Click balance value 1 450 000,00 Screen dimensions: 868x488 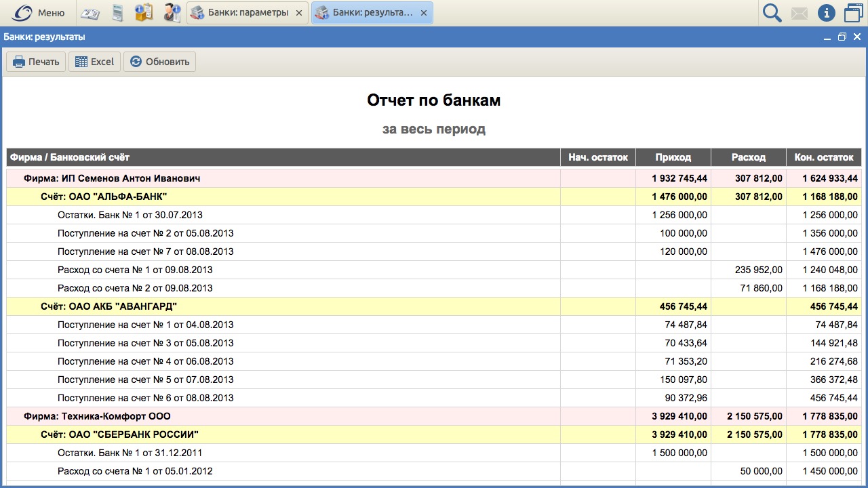click(830, 471)
